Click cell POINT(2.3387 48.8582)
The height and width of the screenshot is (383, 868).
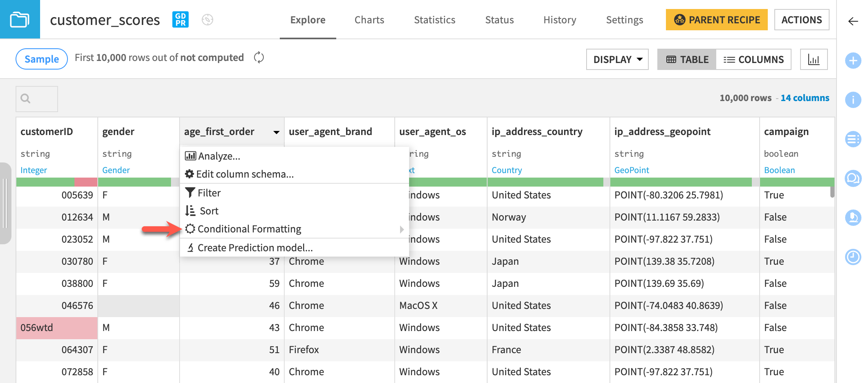pos(684,350)
